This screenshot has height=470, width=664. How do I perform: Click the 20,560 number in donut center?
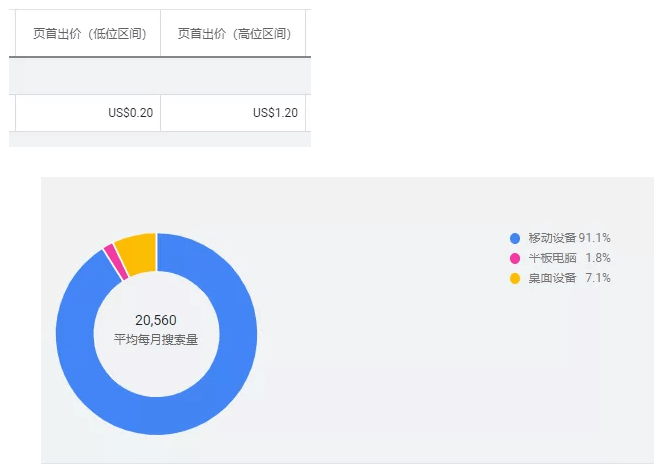click(156, 320)
